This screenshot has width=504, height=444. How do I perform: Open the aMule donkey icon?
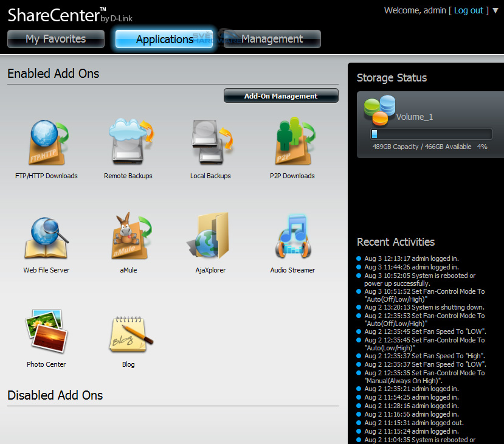[128, 238]
